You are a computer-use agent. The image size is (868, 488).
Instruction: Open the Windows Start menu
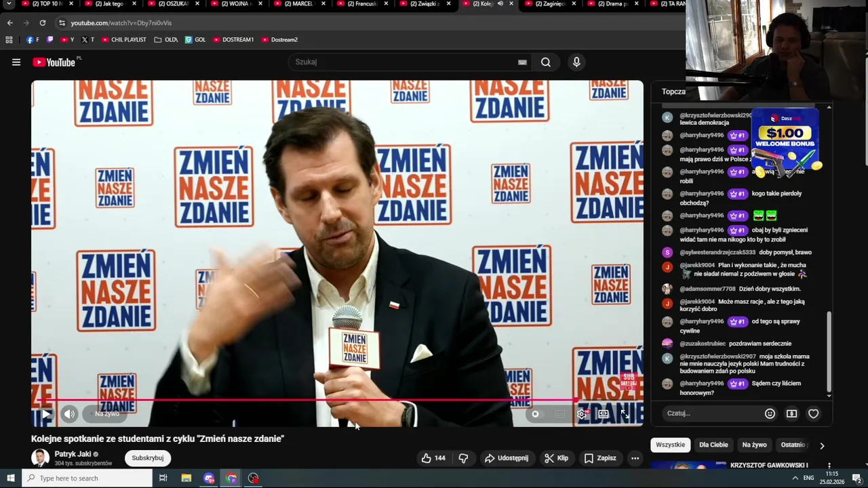click(x=10, y=478)
